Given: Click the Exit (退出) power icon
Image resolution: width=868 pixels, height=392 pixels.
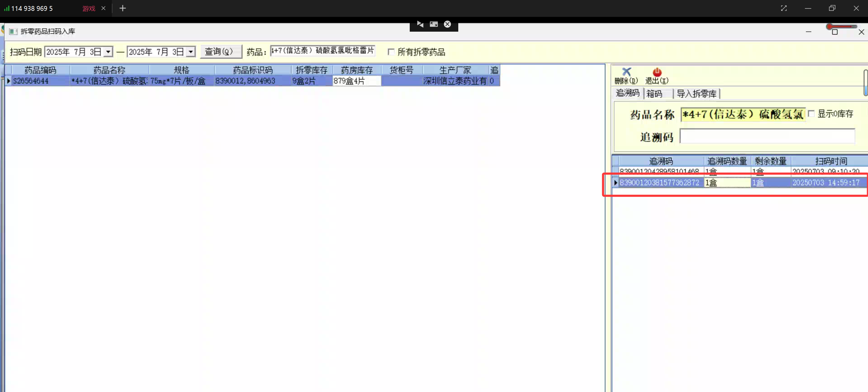Looking at the screenshot, I should pyautogui.click(x=657, y=72).
